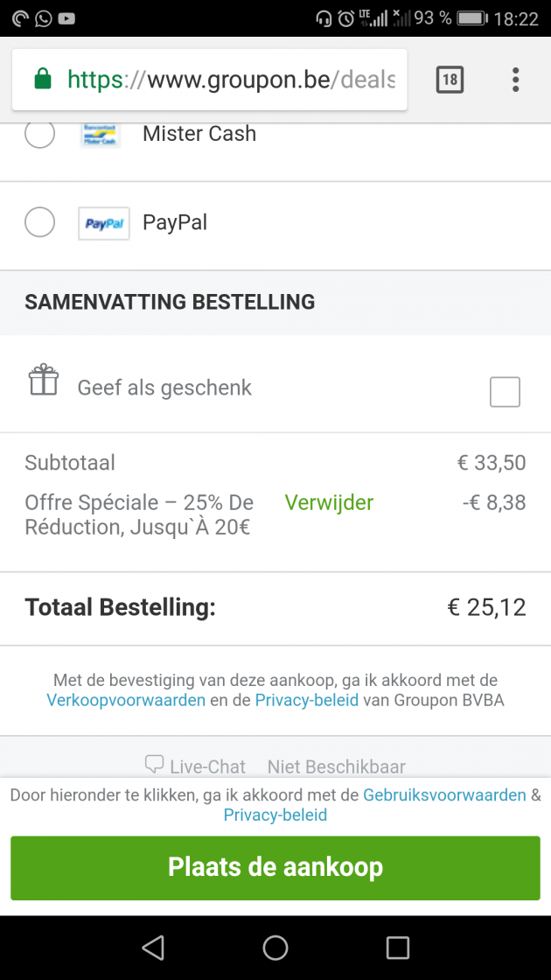551x980 pixels.
Task: Tick the Geef als geschenk checkbox
Action: pos(505,392)
